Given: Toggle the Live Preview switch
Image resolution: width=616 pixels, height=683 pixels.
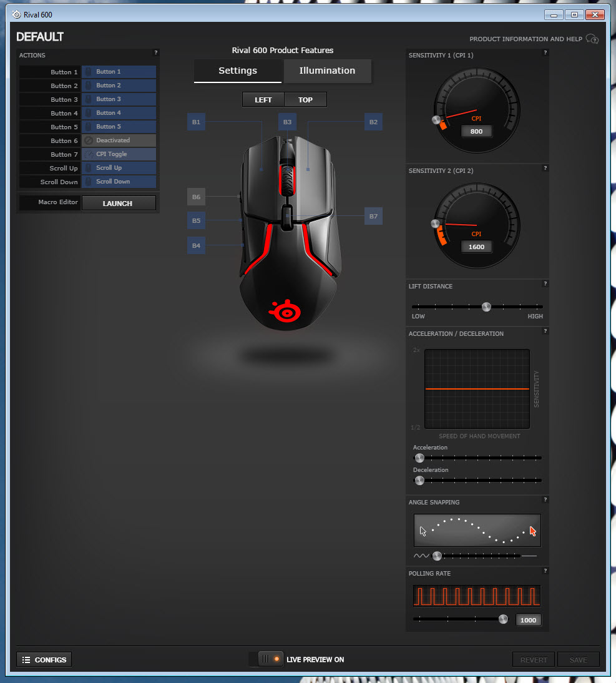Looking at the screenshot, I should [x=265, y=659].
